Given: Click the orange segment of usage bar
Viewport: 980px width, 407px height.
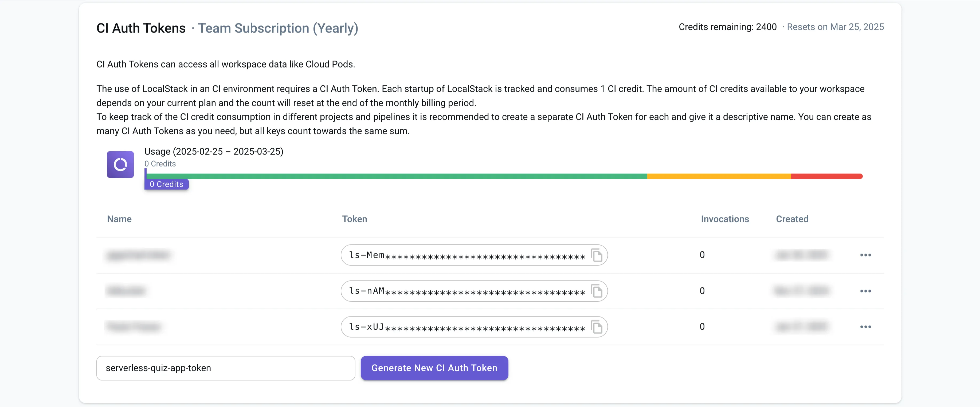Looking at the screenshot, I should pos(719,176).
